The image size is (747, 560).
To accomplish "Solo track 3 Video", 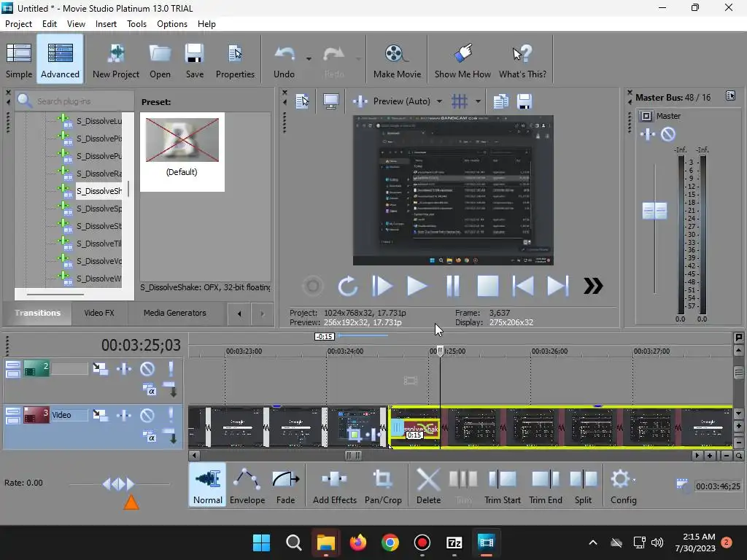I will pos(171,415).
